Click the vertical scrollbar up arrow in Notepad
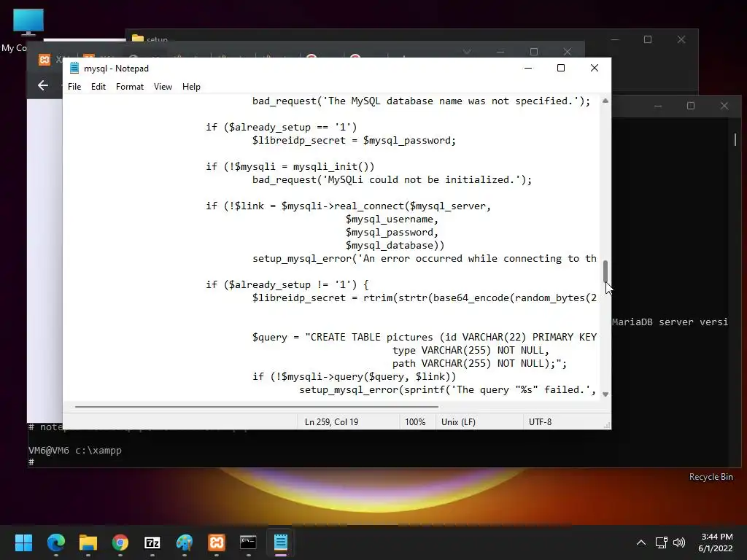 click(x=605, y=101)
